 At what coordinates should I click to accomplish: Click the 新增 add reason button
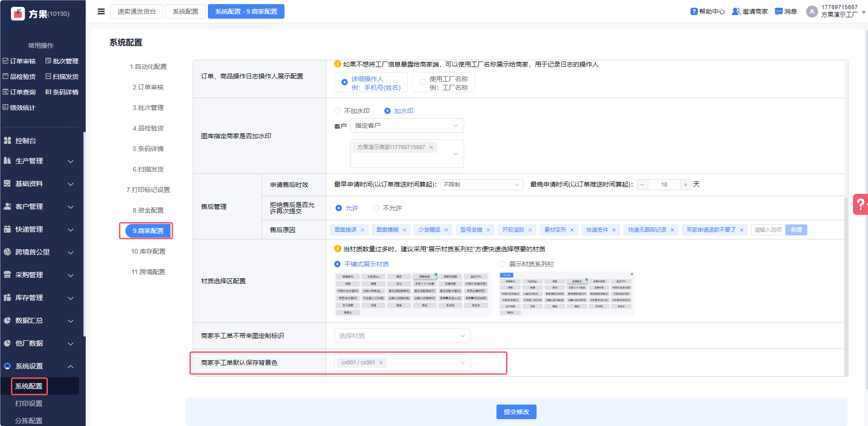coord(796,230)
